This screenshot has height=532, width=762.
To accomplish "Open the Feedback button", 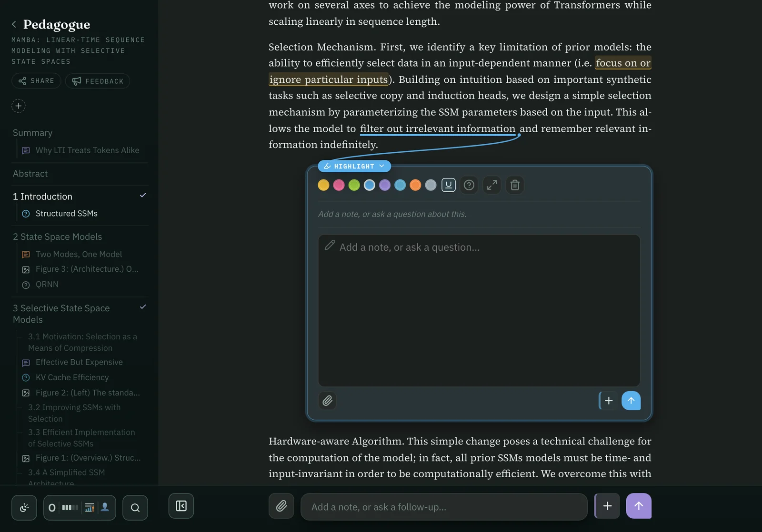I will click(98, 81).
